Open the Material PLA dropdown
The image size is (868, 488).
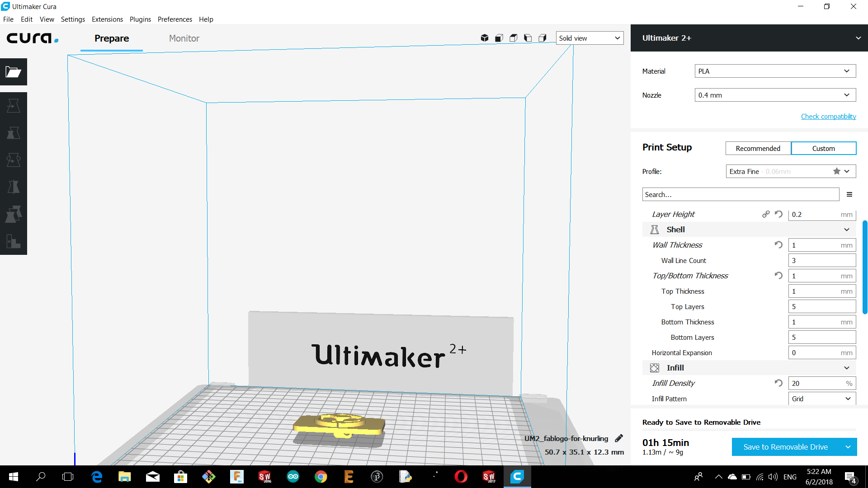tap(775, 71)
